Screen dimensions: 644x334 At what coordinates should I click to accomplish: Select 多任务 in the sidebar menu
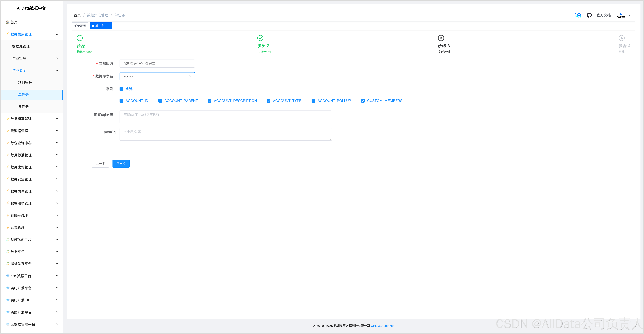pos(23,107)
